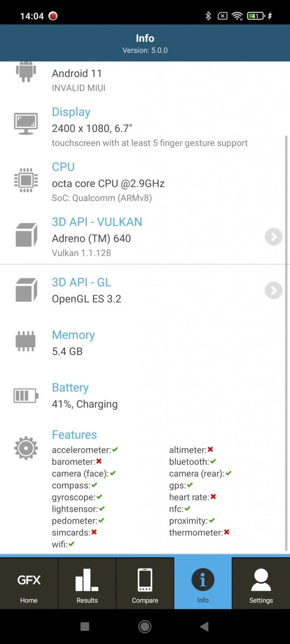Click the Vulkan 3D cube icon
290x644 pixels.
tap(26, 235)
